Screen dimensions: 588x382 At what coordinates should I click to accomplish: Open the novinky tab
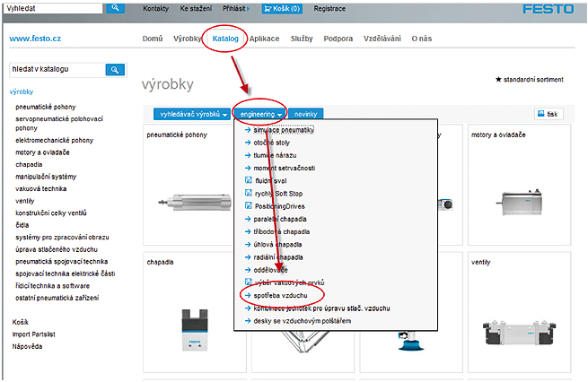[x=305, y=114]
